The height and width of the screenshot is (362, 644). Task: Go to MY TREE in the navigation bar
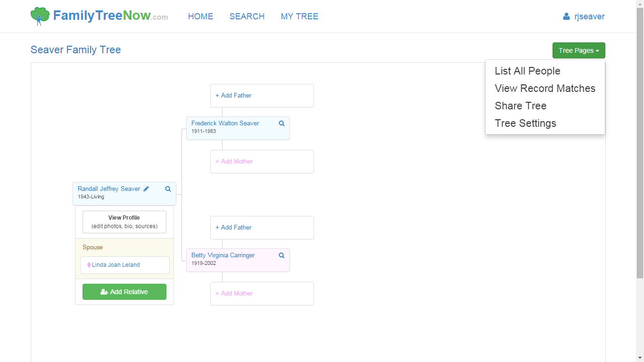(x=299, y=16)
